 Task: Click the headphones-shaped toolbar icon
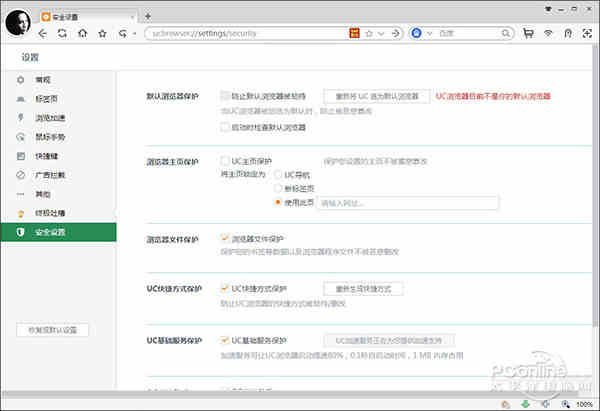568,34
